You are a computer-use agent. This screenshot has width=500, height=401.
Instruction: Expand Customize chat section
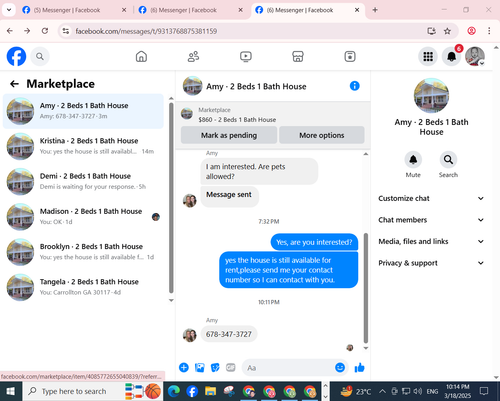[x=431, y=198]
